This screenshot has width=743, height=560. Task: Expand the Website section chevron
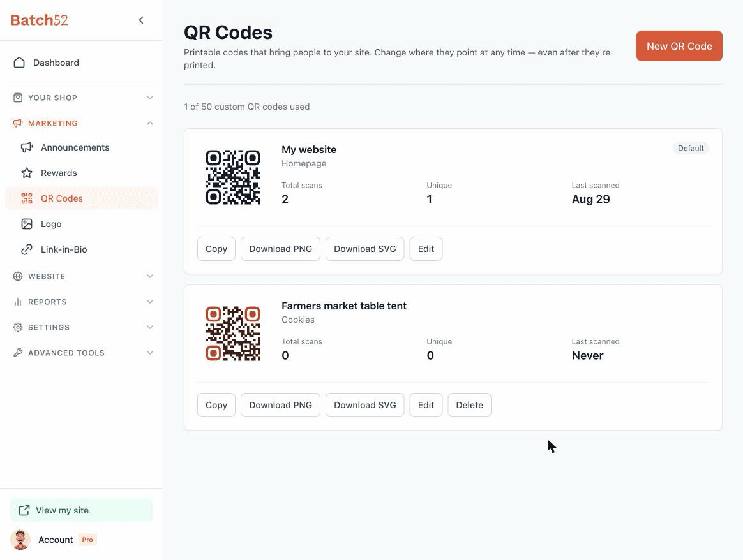(x=150, y=276)
